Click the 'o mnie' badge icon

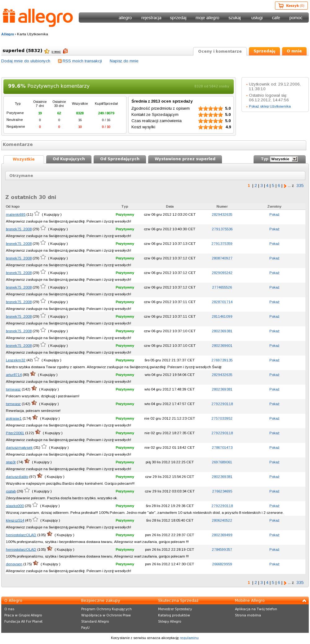[56, 52]
